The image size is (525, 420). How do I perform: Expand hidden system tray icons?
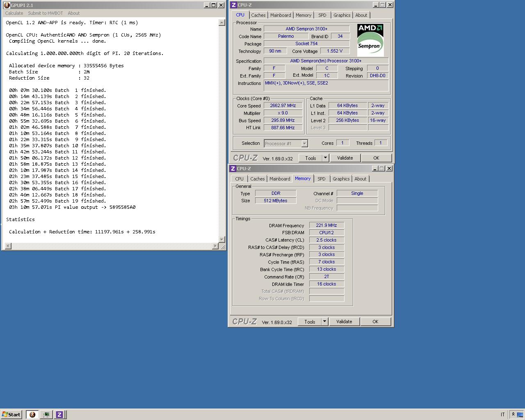pyautogui.click(x=513, y=415)
